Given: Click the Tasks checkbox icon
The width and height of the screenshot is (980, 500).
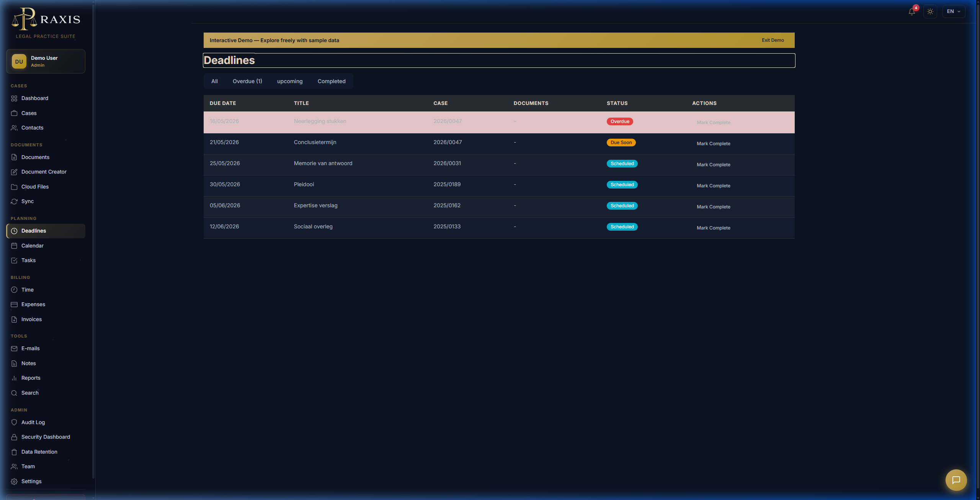Looking at the screenshot, I should 14,261.
